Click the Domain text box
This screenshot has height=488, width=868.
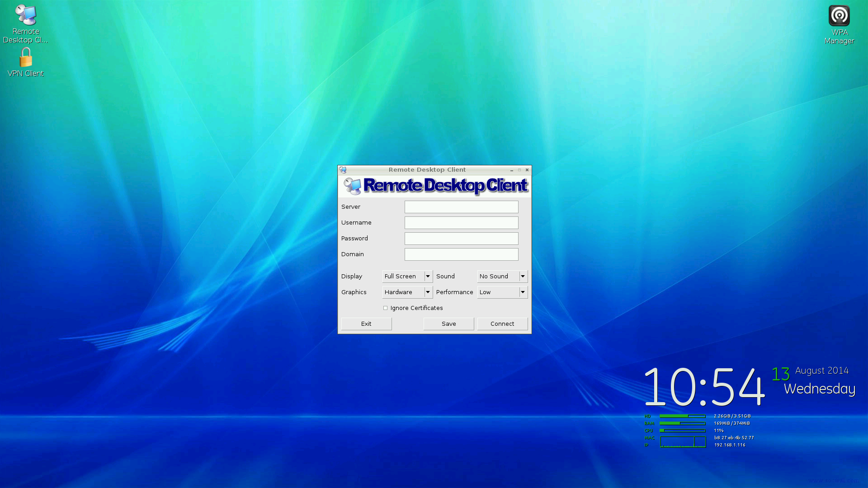(x=461, y=254)
